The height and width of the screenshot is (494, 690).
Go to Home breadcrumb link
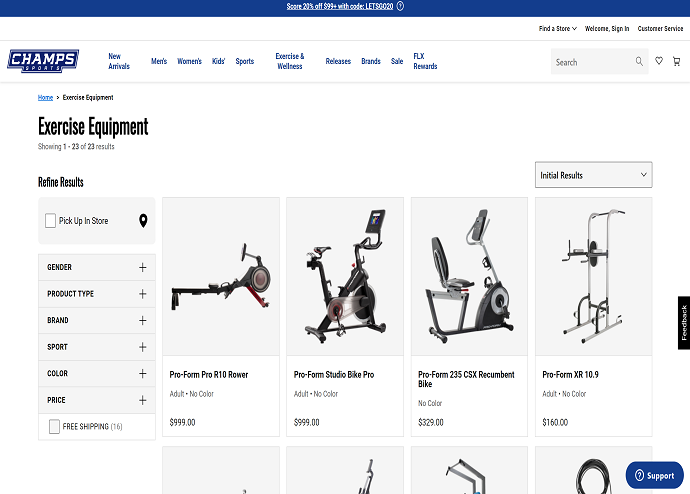tap(45, 98)
